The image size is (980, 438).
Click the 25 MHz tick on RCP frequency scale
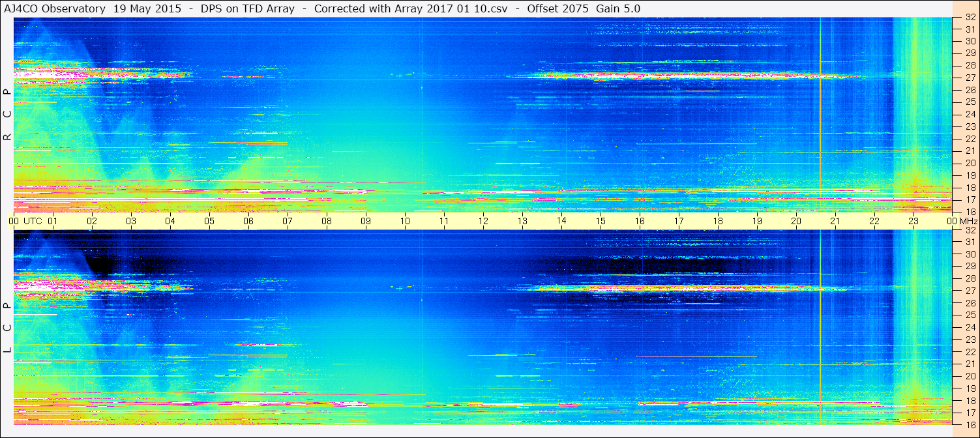[x=970, y=102]
